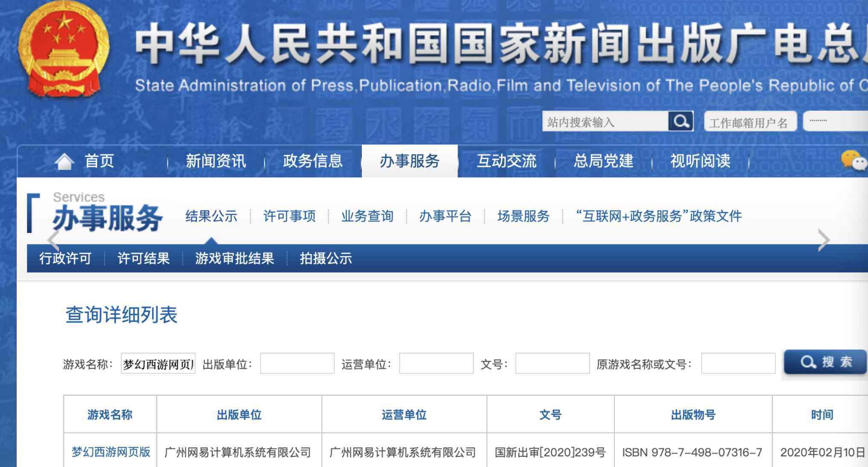
Task: Focus the 工作邮箱用户名 field
Action: pos(751,121)
